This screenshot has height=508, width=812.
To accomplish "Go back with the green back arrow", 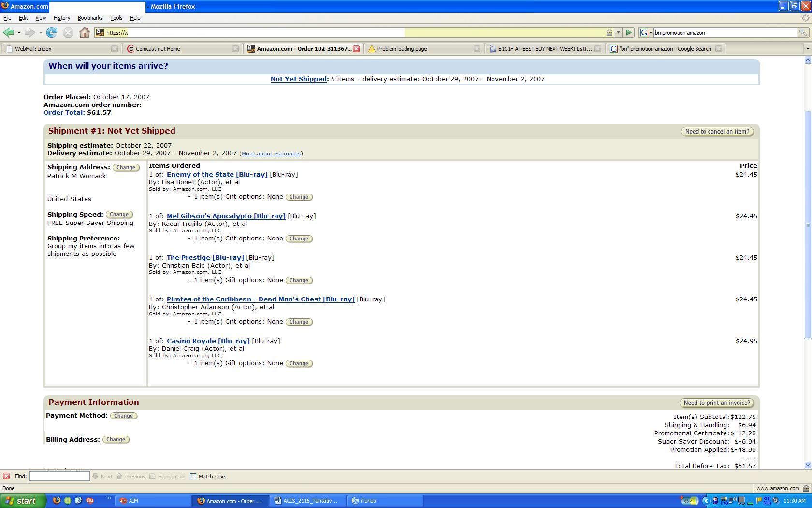I will (x=8, y=32).
